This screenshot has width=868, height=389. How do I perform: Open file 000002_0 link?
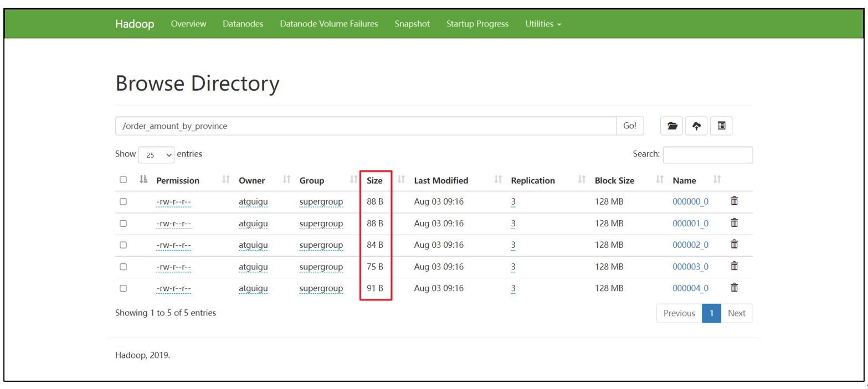690,245
